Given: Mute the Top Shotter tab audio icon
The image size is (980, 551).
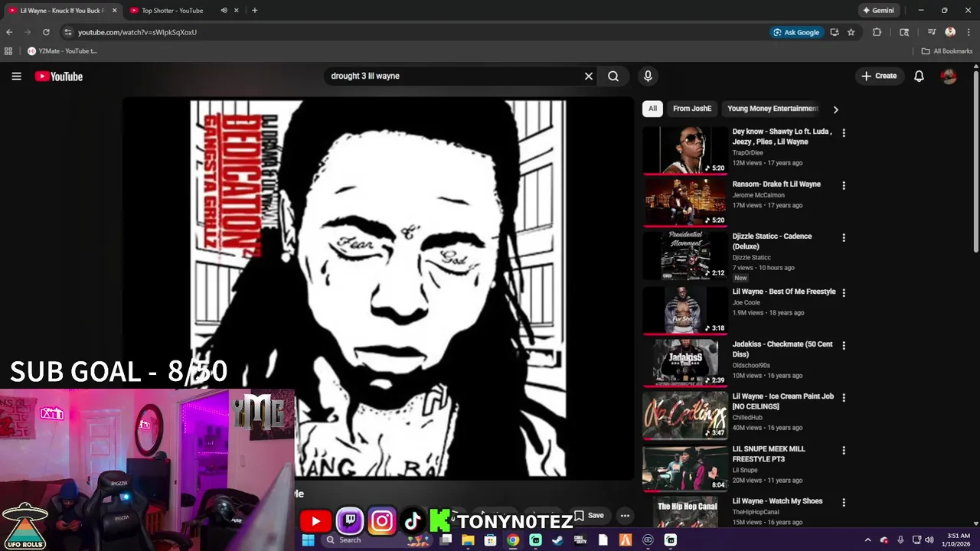Looking at the screenshot, I should (x=224, y=11).
